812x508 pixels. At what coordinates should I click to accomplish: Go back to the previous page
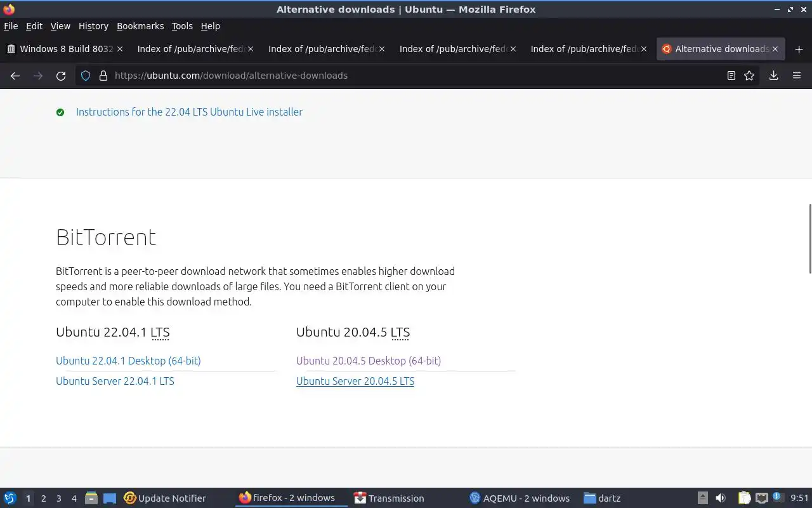15,76
